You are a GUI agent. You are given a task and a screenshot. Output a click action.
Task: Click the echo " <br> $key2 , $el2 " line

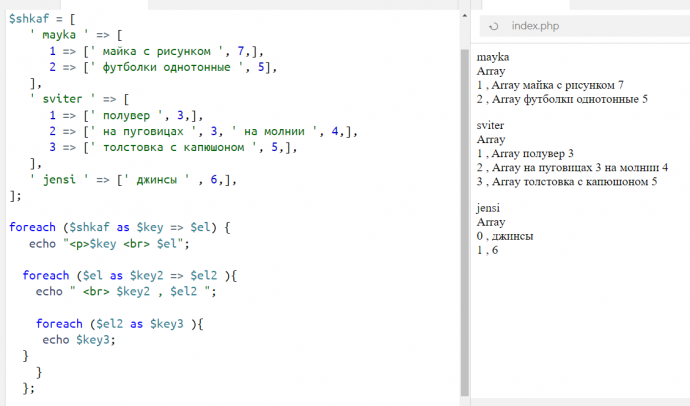[126, 292]
